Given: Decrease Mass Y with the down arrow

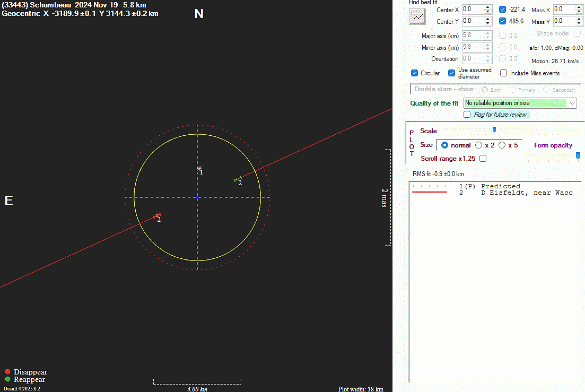Looking at the screenshot, I should (579, 23).
